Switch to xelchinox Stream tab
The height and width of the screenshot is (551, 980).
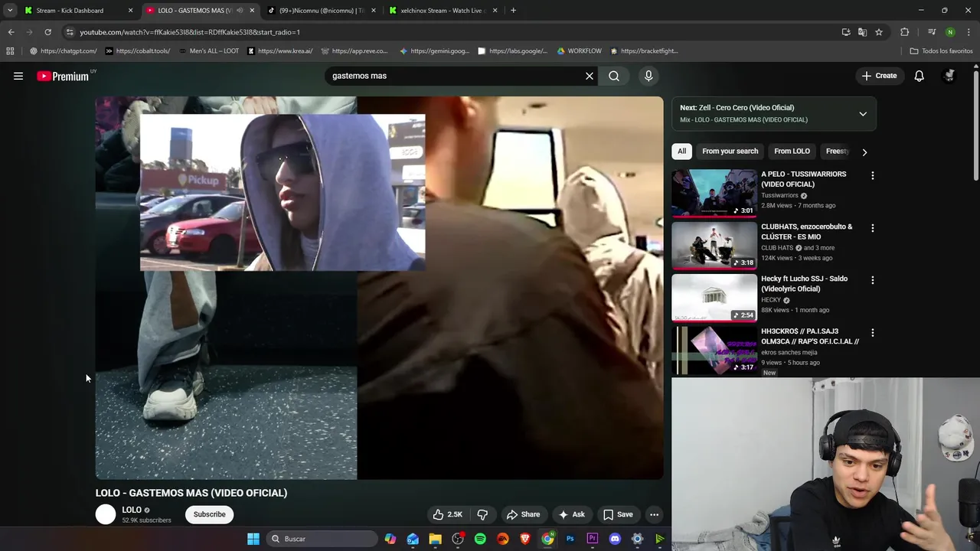[443, 11]
